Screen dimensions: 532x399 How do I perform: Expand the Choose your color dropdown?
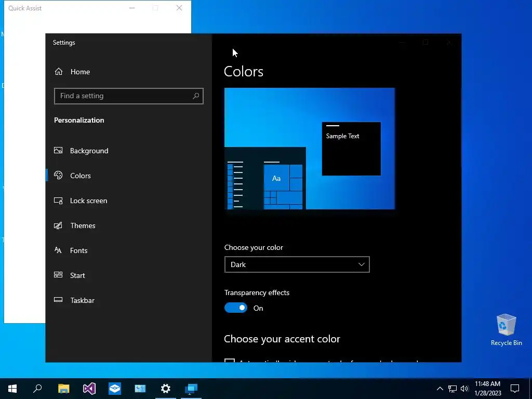point(297,264)
